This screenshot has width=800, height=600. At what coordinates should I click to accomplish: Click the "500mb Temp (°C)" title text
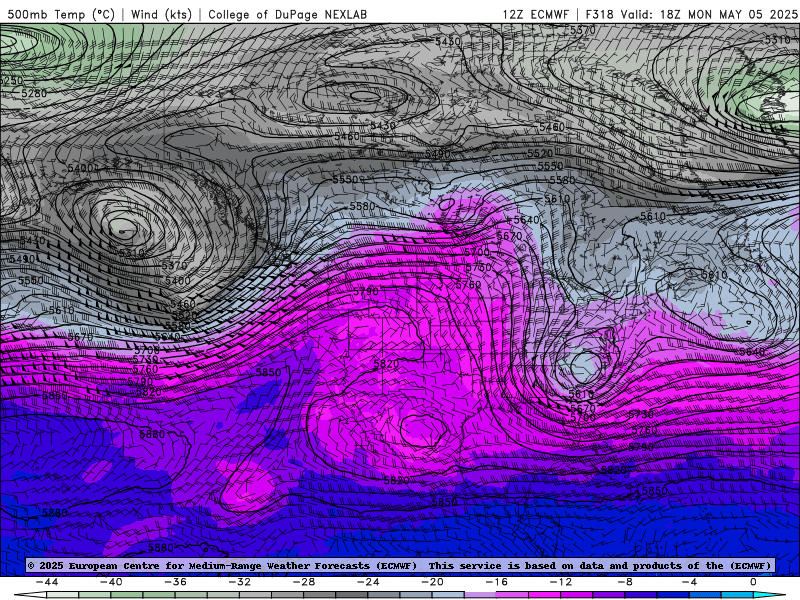click(x=61, y=14)
